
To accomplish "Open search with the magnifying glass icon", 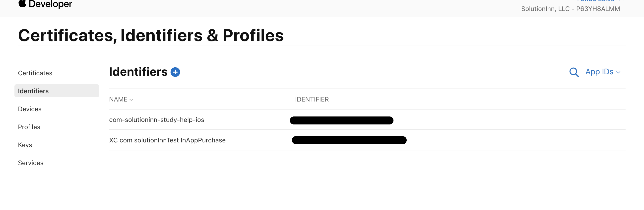I will tap(574, 72).
